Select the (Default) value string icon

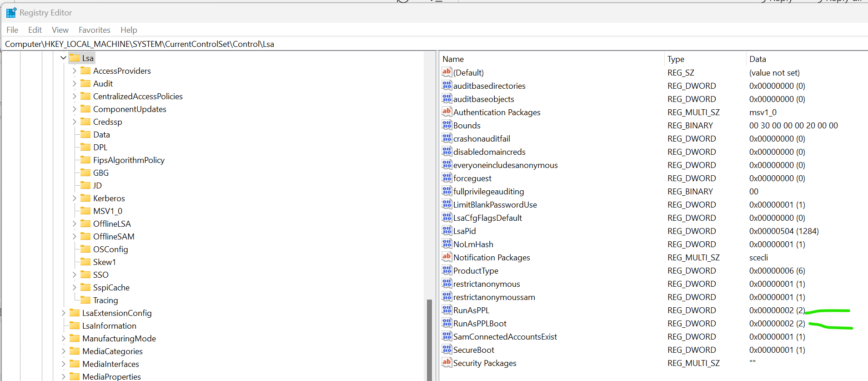[x=447, y=72]
